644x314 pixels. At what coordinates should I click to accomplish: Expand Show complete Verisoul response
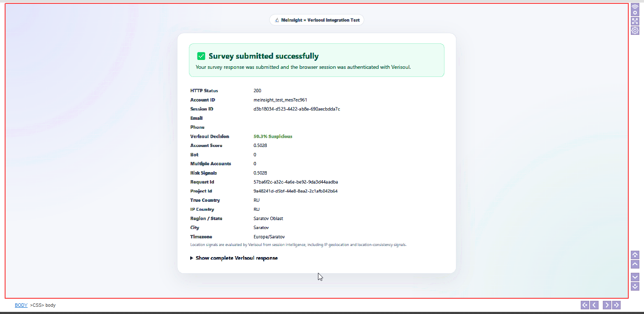(234, 258)
